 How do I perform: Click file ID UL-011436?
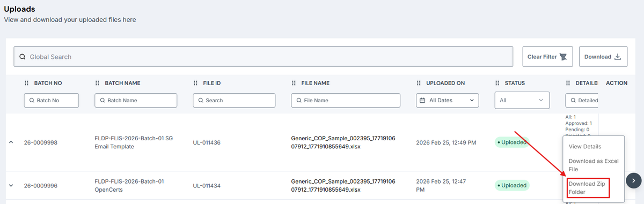coord(207,142)
